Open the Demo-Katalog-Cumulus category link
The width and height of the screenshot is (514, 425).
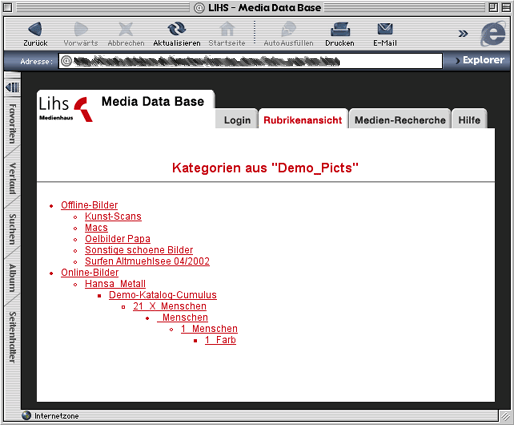[163, 295]
